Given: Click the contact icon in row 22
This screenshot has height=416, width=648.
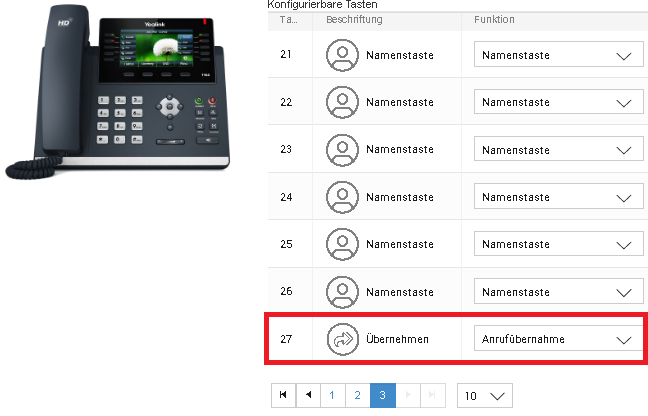Looking at the screenshot, I should (x=342, y=102).
